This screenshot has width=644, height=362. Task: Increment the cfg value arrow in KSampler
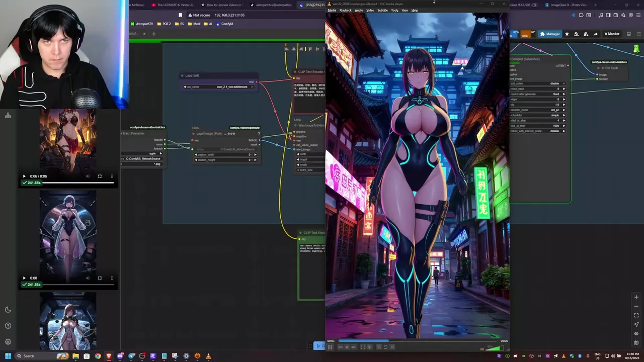(564, 105)
